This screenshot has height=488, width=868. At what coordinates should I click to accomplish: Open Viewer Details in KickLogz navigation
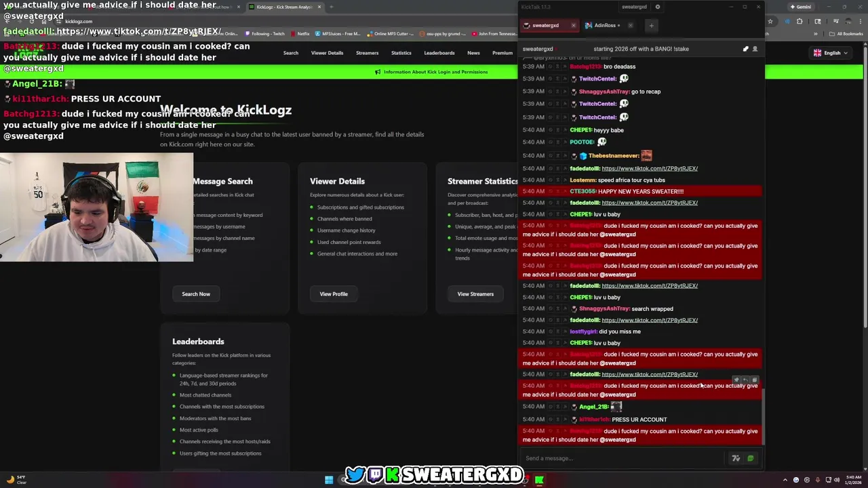pos(327,53)
